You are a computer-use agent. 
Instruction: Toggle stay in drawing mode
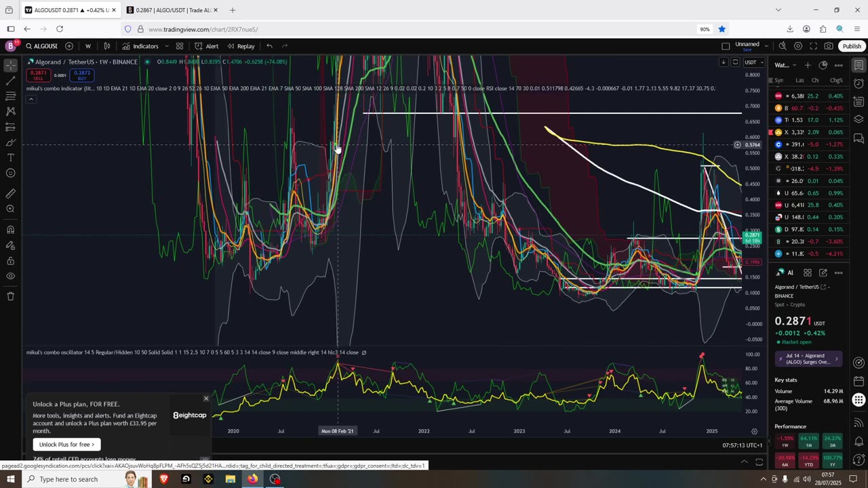[x=10, y=245]
